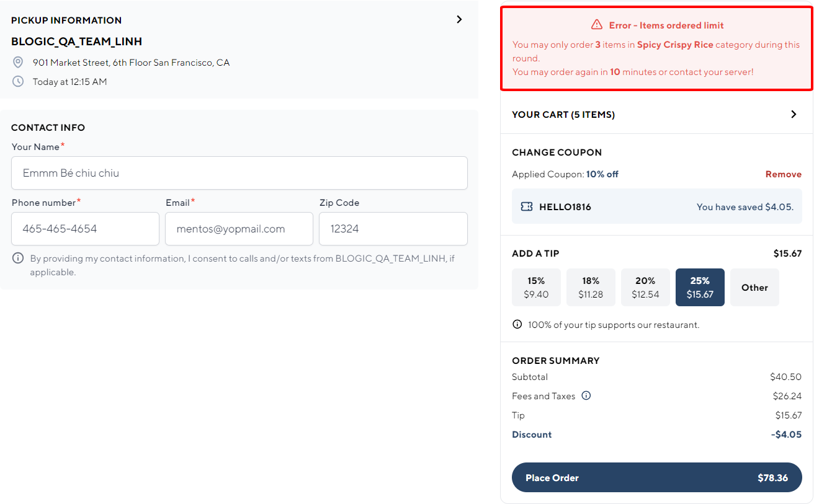Deselect the 25% tip option
Image resolution: width=814 pixels, height=504 pixels.
pos(700,287)
